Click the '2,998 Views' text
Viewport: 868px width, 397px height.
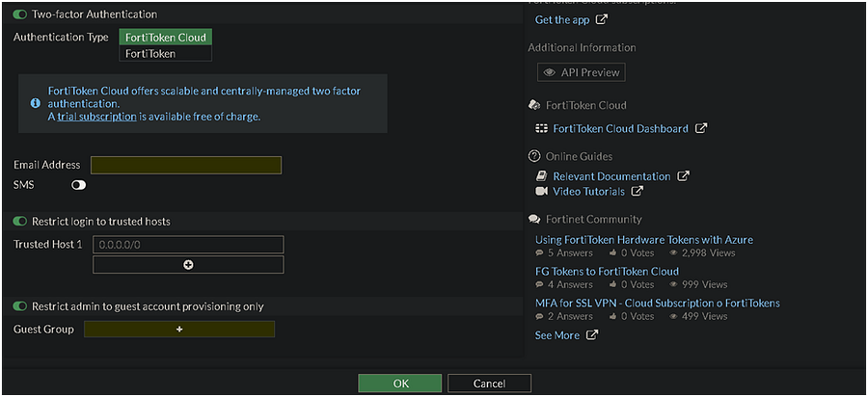point(708,252)
